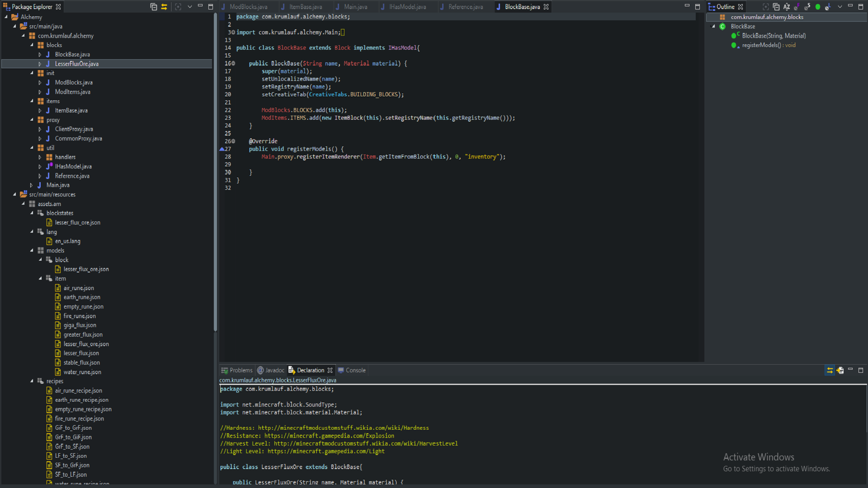This screenshot has height=488, width=868.
Task: Click Open Input icon in Declaration panel
Action: (x=840, y=370)
